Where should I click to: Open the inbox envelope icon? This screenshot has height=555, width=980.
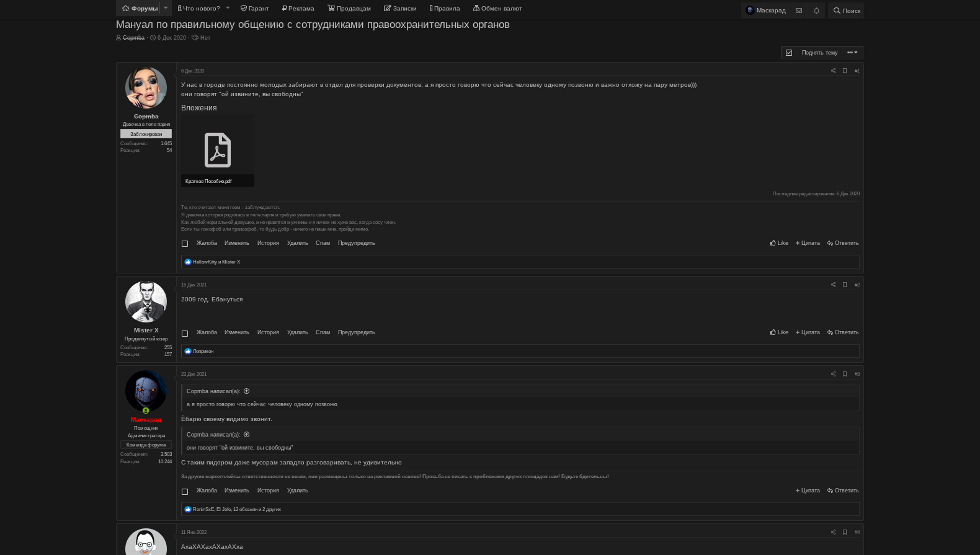coord(799,11)
